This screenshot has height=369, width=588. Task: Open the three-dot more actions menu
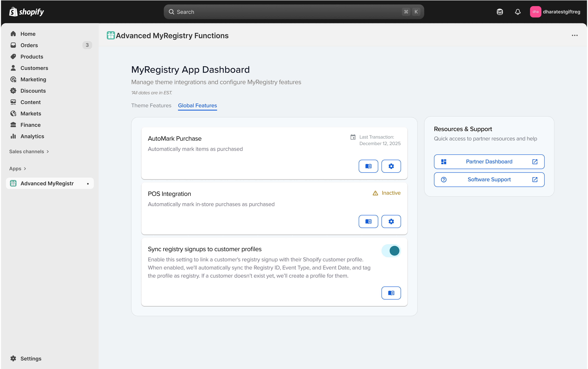tap(575, 36)
